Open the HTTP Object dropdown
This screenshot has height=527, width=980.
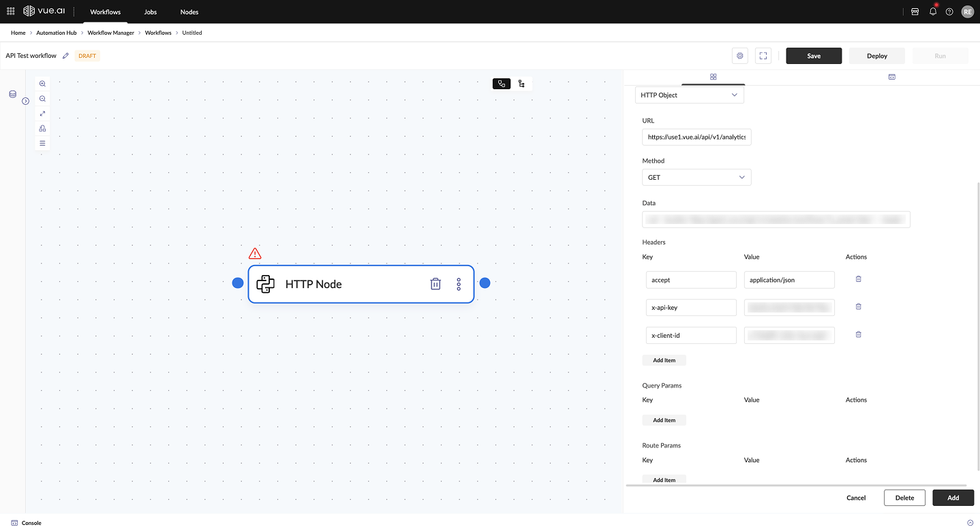689,95
